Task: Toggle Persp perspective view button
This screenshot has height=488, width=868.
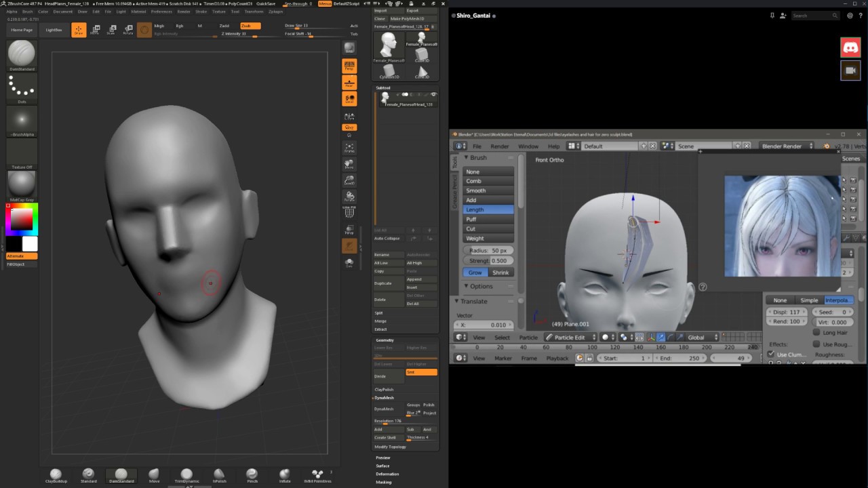Action: point(349,66)
